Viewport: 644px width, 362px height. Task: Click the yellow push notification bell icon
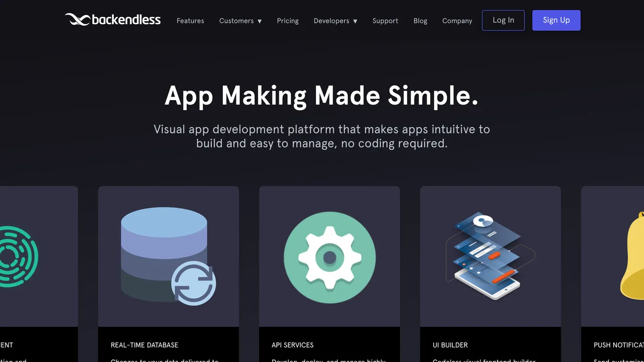[x=632, y=255]
